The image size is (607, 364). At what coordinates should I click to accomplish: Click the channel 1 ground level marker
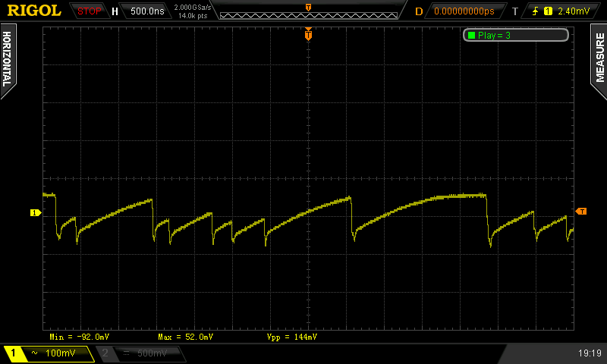pyautogui.click(x=35, y=213)
